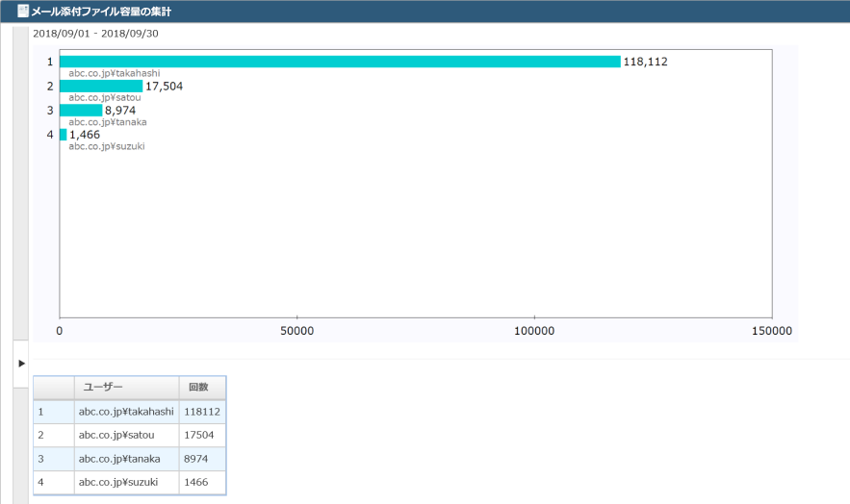Select table cell abc.co.jp¥suzuki
This screenshot has width=850, height=504.
pyautogui.click(x=127, y=482)
